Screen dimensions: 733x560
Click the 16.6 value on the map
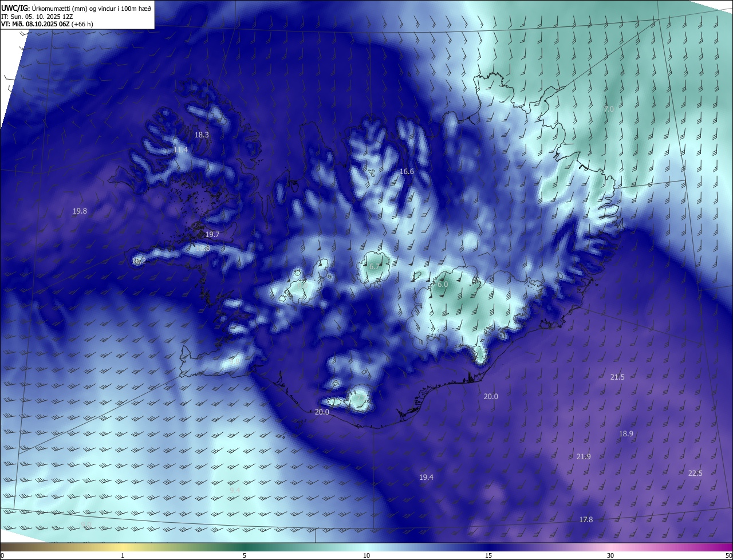pos(407,172)
